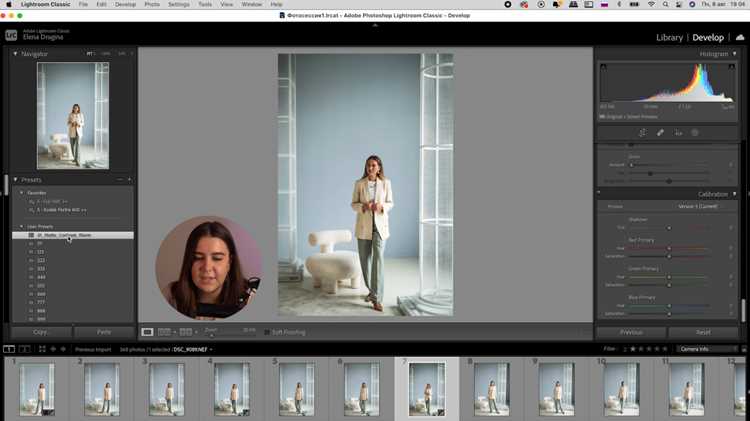Click the Red Primary Hue slider
This screenshot has height=421, width=750.
pos(669,248)
